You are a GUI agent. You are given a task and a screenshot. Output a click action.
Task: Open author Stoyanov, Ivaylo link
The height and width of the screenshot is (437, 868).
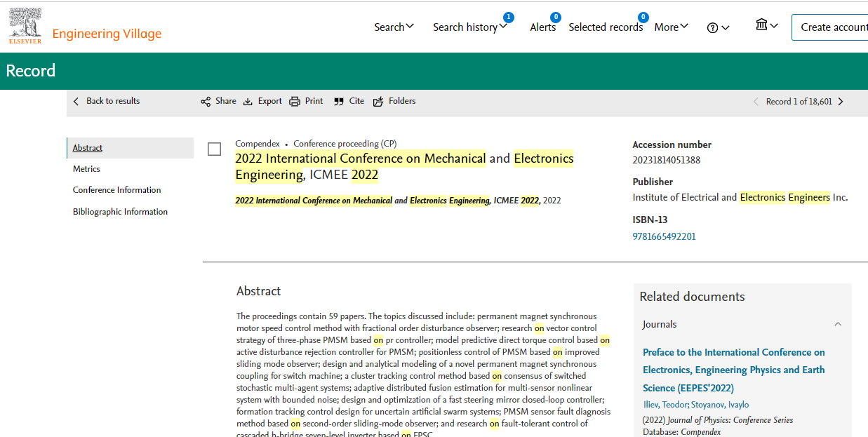[720, 405]
